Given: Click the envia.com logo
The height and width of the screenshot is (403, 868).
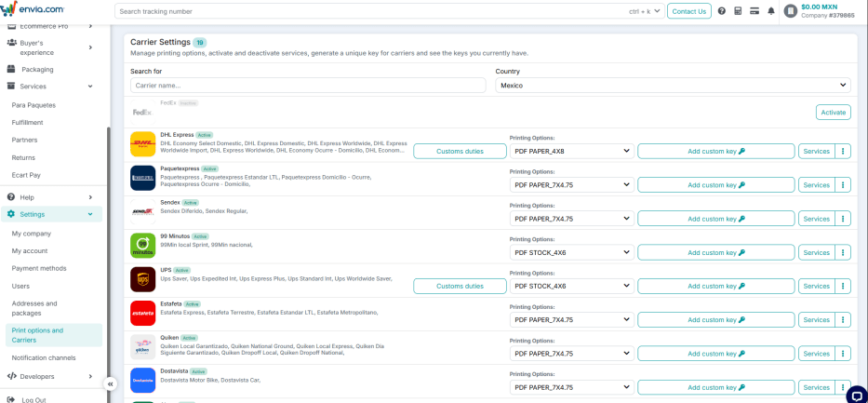Looking at the screenshot, I should tap(33, 10).
